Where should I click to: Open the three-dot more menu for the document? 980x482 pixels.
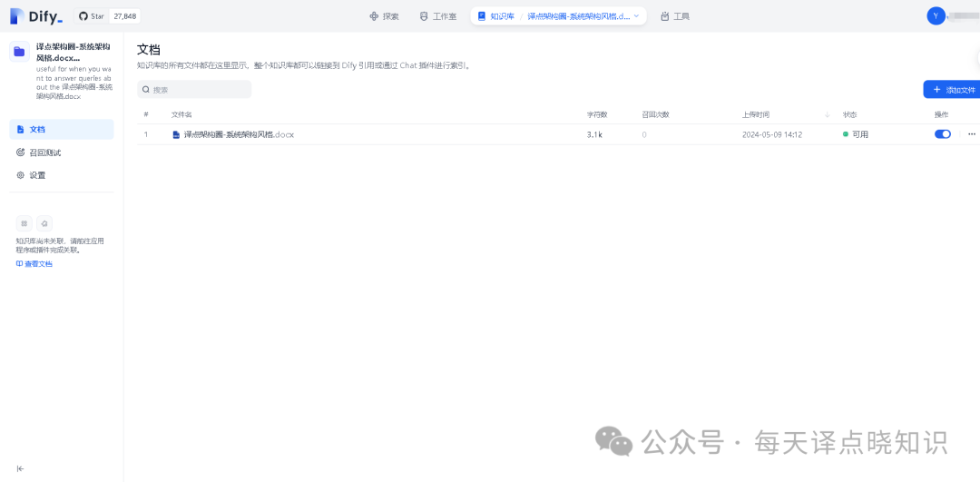click(x=971, y=133)
